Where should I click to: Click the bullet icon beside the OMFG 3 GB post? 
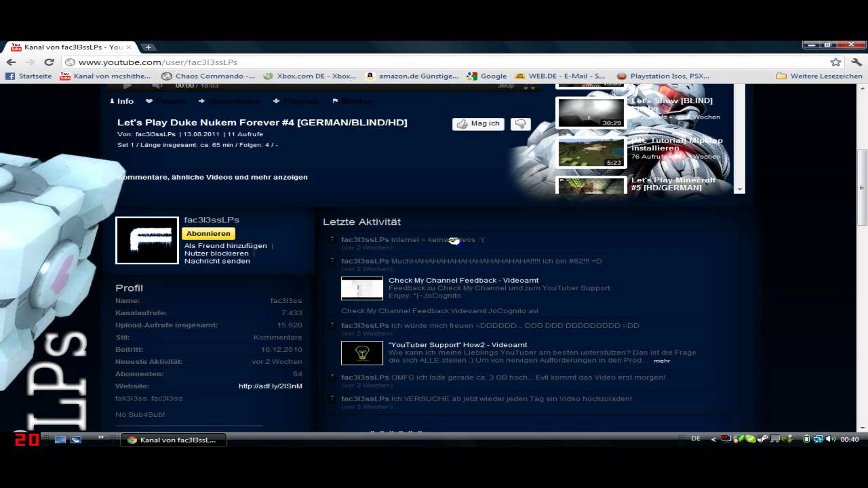click(332, 377)
